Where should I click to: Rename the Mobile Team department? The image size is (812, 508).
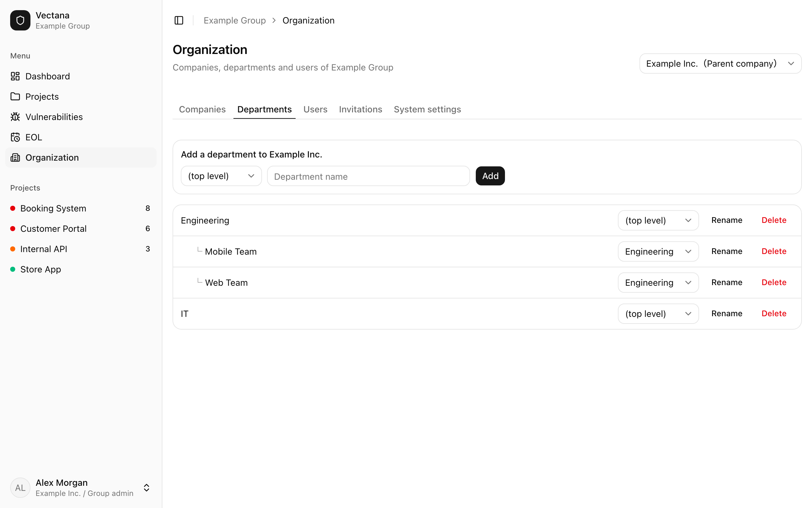(x=726, y=251)
